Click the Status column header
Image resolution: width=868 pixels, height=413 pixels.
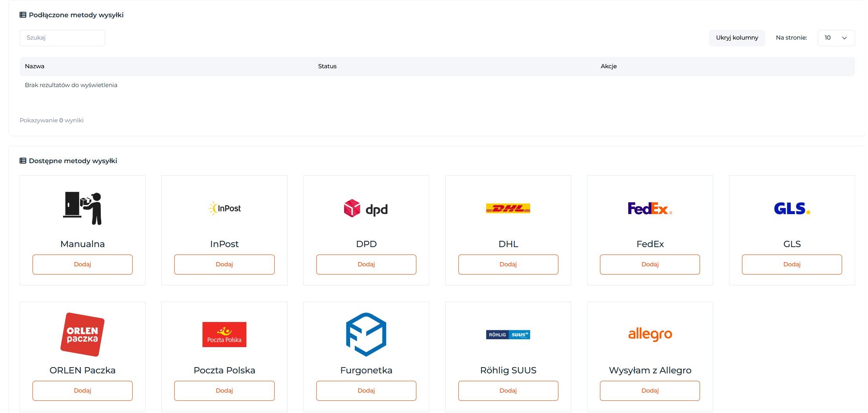327,66
